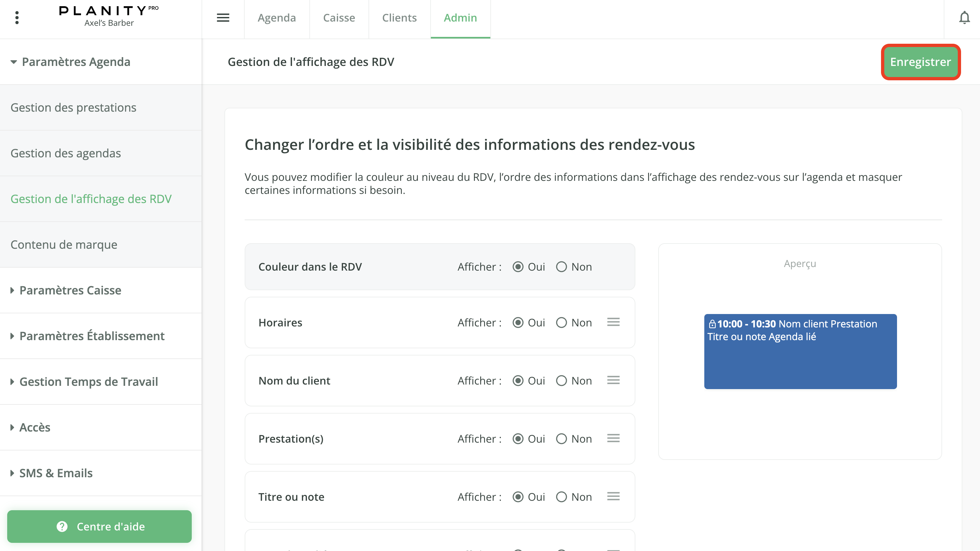The width and height of the screenshot is (980, 551).
Task: Click the hamburger menu icon in header
Action: tap(223, 18)
